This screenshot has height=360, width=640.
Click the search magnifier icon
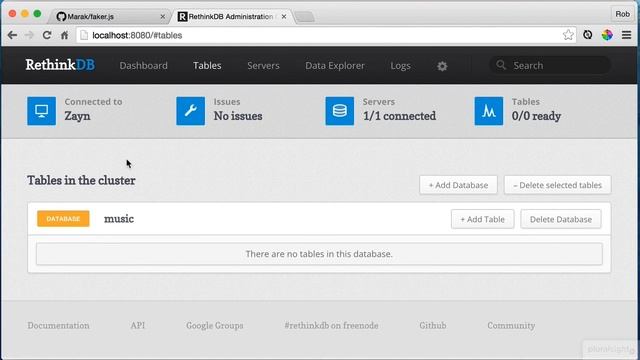501,65
